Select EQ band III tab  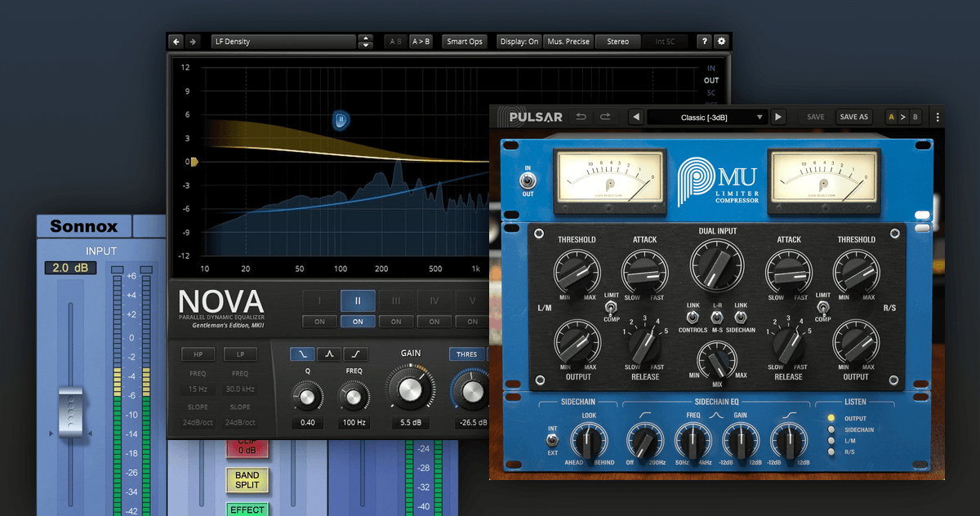point(396,300)
